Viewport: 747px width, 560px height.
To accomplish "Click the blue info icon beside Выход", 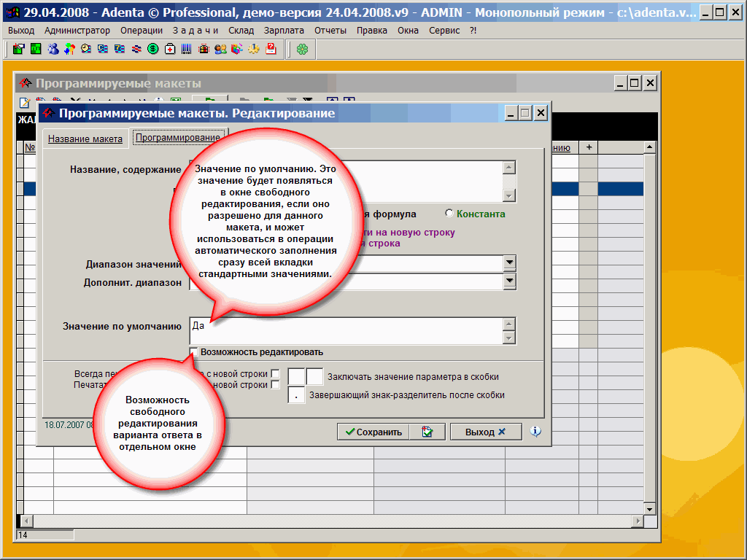I will [535, 432].
